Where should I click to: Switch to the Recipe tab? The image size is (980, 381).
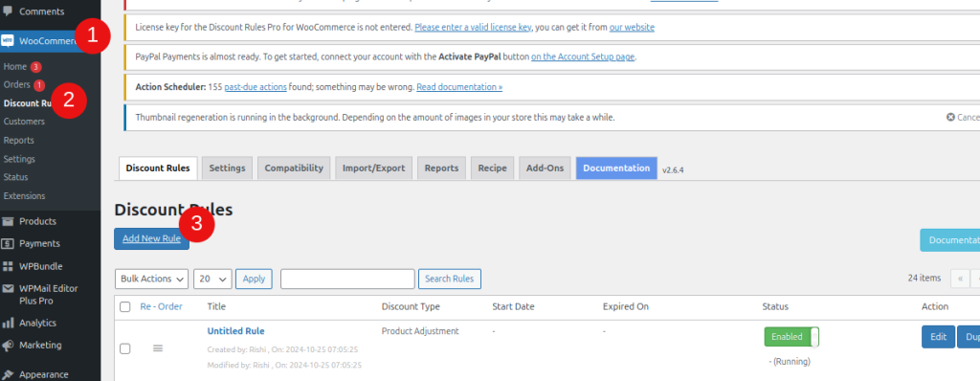[x=492, y=168]
